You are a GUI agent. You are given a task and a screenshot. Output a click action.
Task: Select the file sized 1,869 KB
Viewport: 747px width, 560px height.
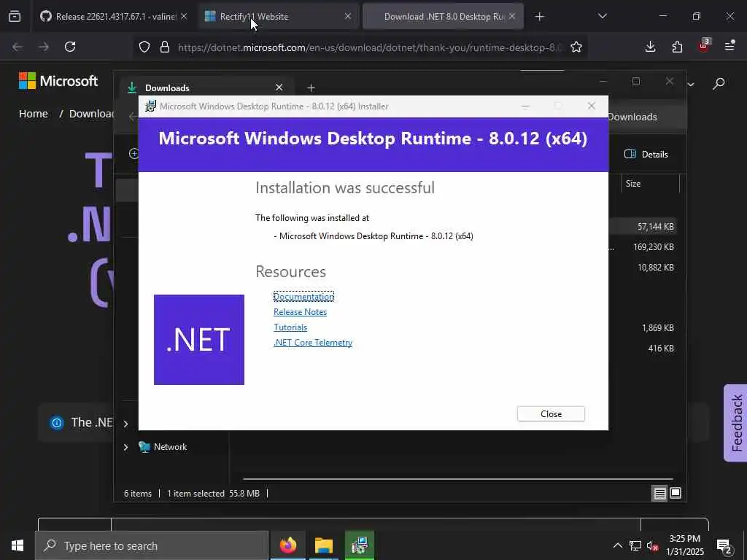pyautogui.click(x=657, y=327)
